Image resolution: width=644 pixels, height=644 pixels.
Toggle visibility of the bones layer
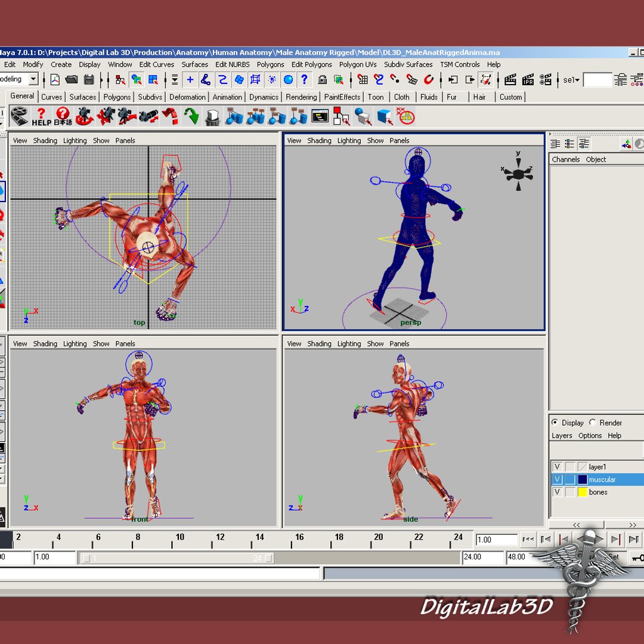[x=557, y=492]
